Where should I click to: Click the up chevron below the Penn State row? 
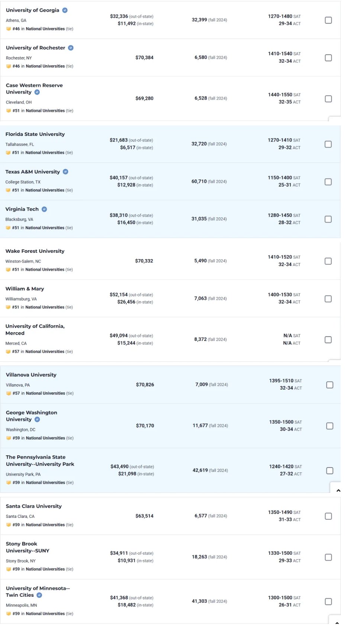coord(338,491)
